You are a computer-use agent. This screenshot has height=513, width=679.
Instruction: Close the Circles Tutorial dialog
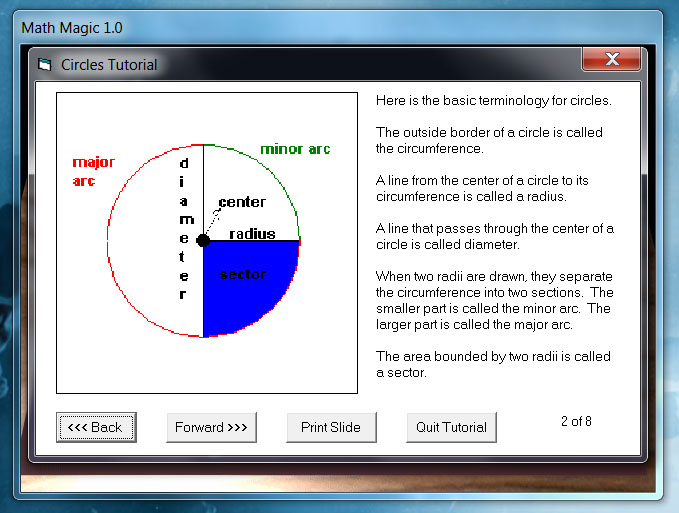[x=610, y=61]
